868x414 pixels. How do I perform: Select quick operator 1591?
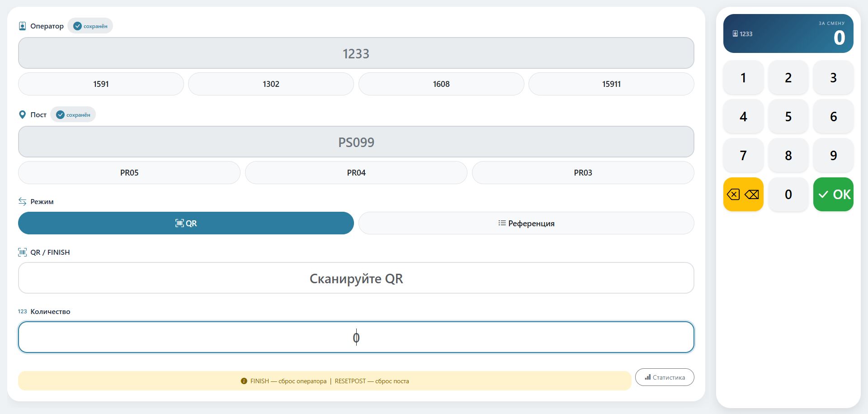pyautogui.click(x=101, y=84)
